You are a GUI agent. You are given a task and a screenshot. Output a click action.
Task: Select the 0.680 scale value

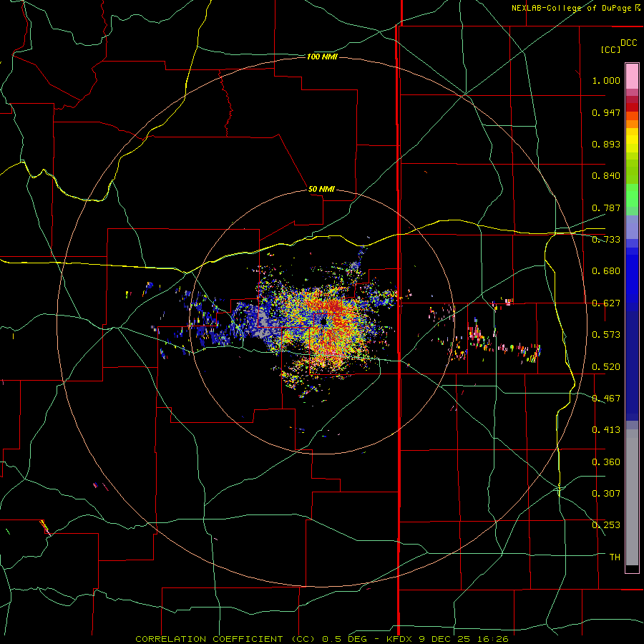click(606, 271)
